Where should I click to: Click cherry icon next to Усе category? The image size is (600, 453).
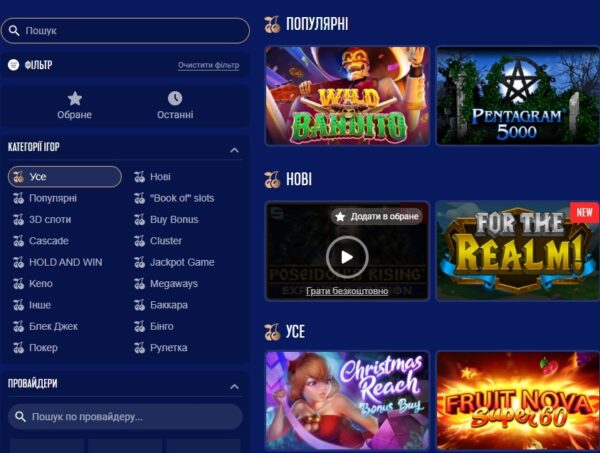(x=18, y=177)
